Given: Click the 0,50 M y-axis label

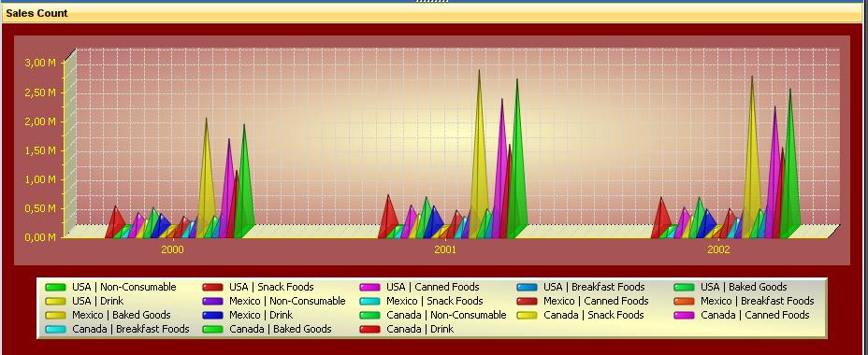Looking at the screenshot, I should [x=40, y=208].
